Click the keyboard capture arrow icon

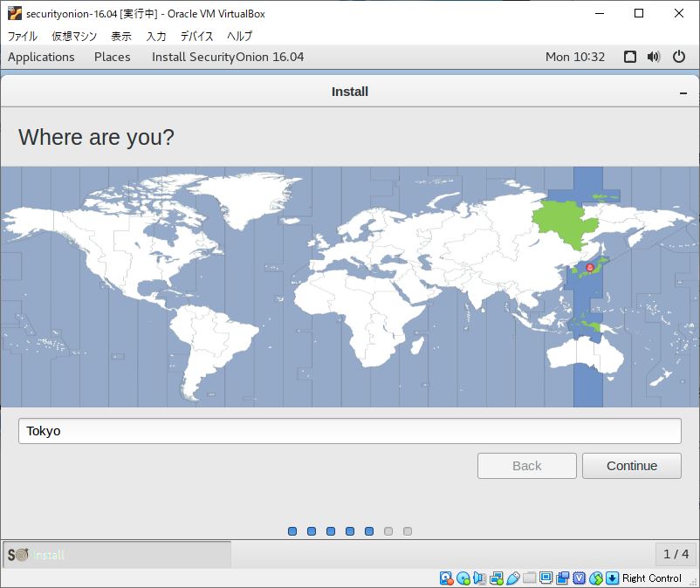click(x=612, y=578)
